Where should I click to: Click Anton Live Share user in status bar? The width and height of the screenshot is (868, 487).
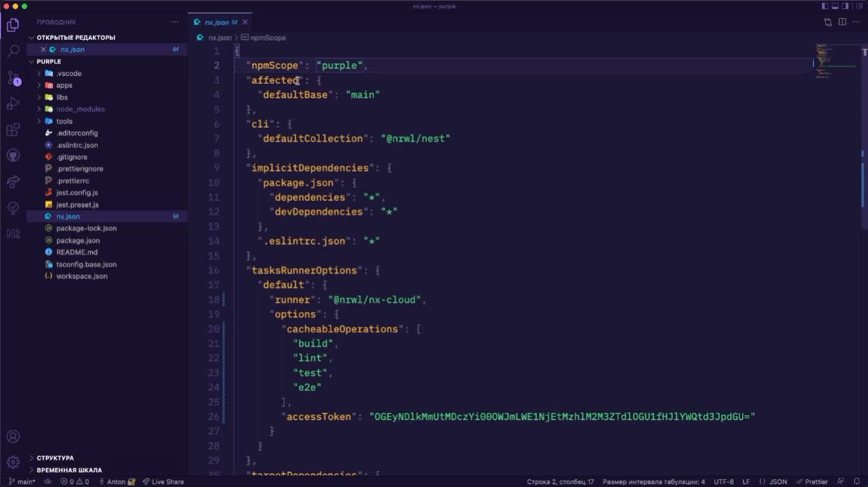[117, 481]
